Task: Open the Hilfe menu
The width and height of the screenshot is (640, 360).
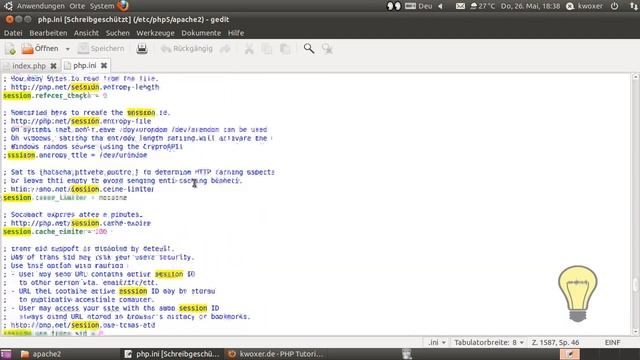Action: (236, 33)
